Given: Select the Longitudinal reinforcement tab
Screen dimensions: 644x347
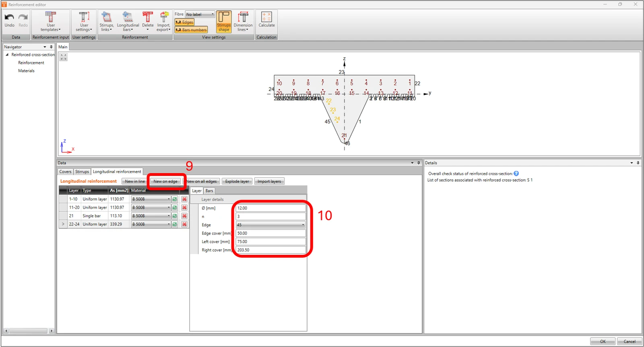Looking at the screenshot, I should [x=117, y=171].
